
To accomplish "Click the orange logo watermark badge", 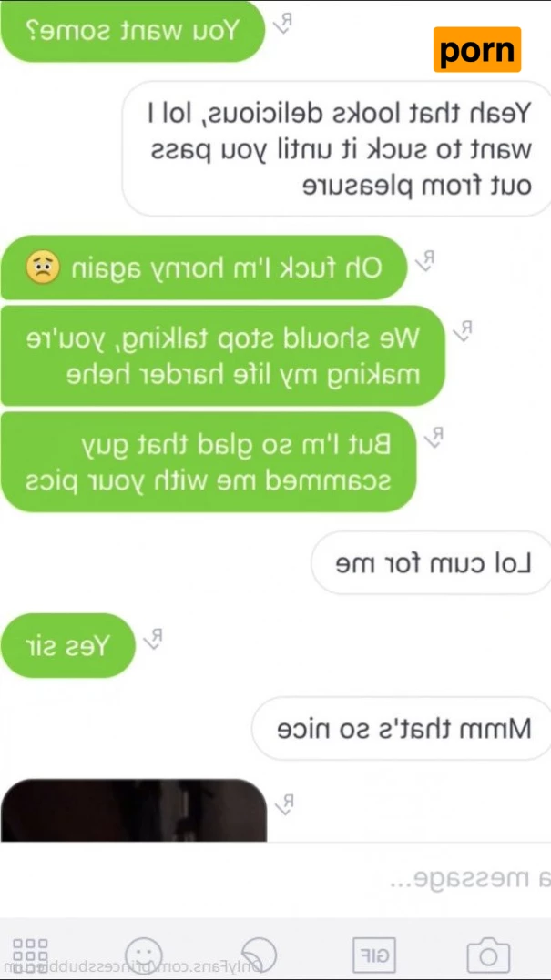I will 477,49.
